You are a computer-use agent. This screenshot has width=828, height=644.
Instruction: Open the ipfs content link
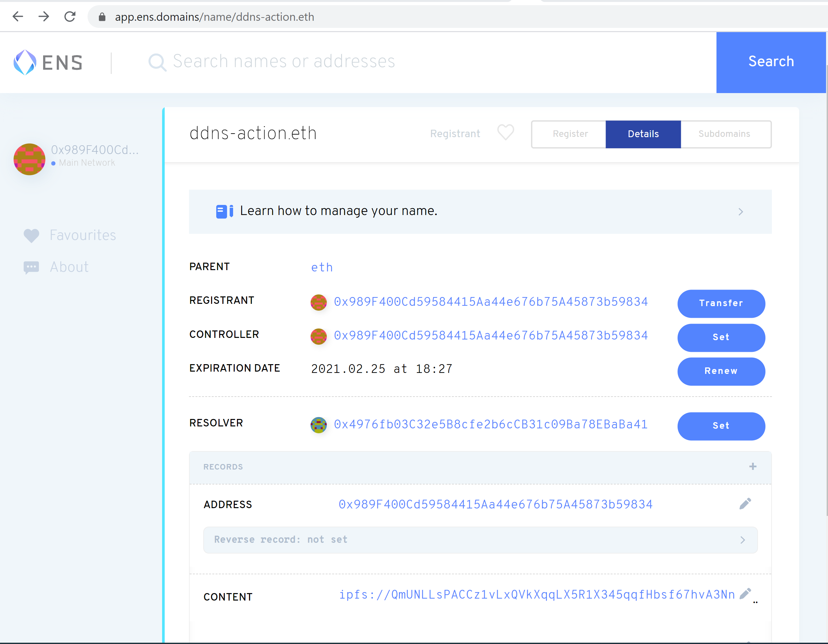pyautogui.click(x=537, y=595)
